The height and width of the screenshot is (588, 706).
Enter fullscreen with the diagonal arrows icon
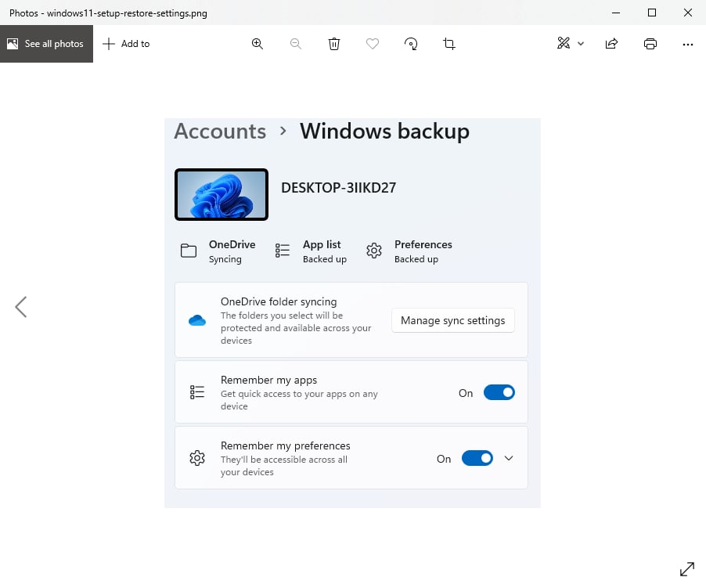687,569
